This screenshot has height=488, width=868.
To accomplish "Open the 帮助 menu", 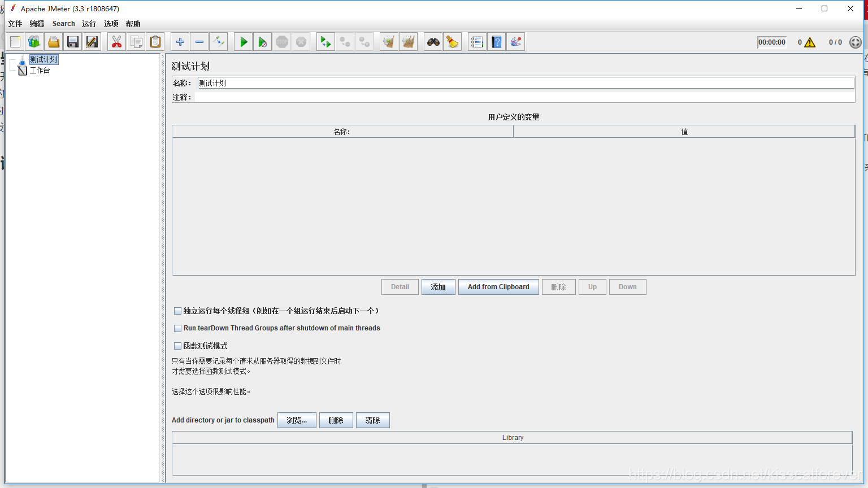I will (x=133, y=24).
